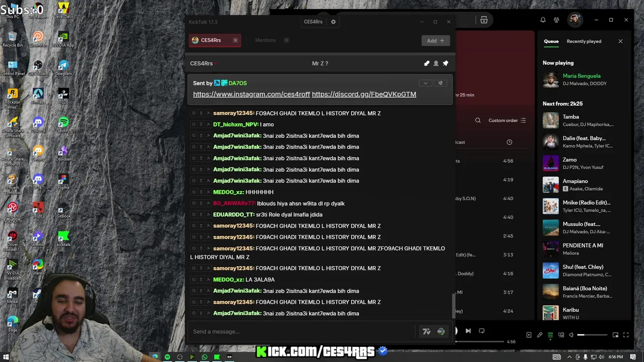
Task: Enter Spotify full screen icon
Action: (x=626, y=335)
